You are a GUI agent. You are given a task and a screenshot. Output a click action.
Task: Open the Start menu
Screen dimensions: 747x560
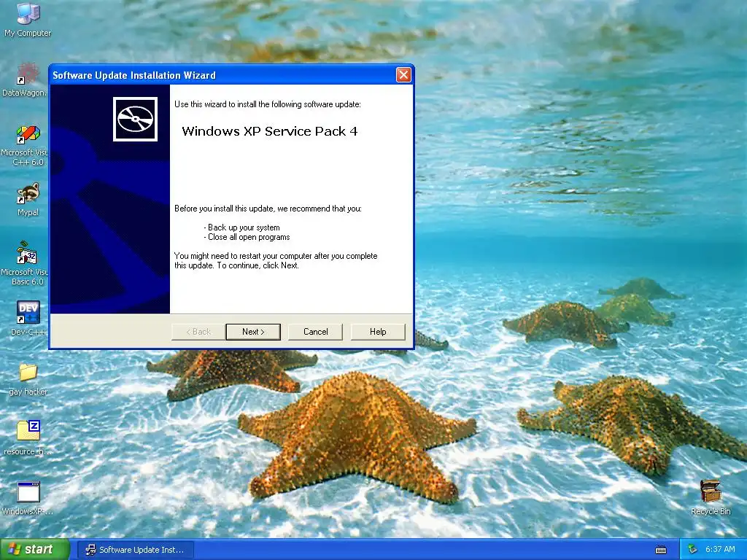pos(35,550)
